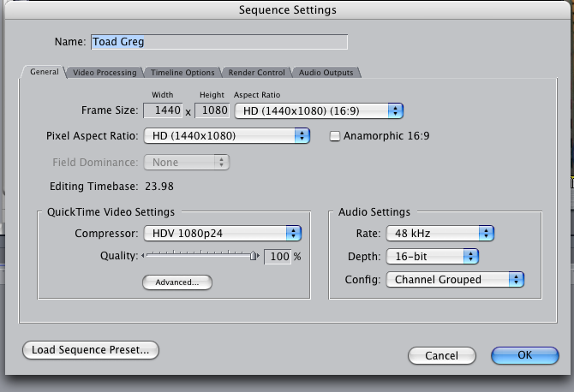
Task: Open the audio Config dropdown
Action: (x=454, y=279)
